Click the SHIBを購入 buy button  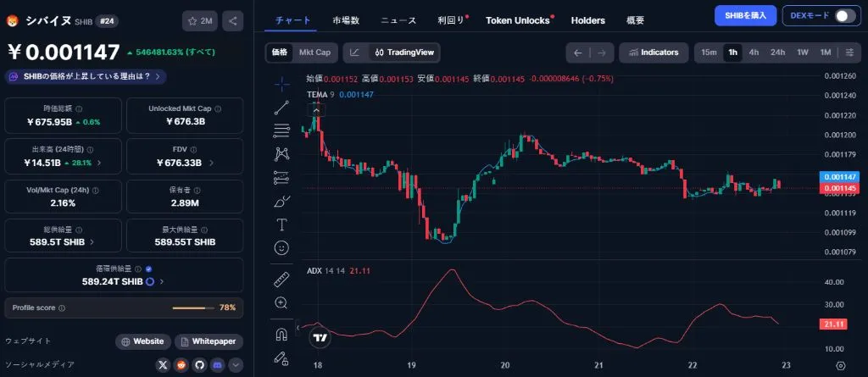(746, 15)
